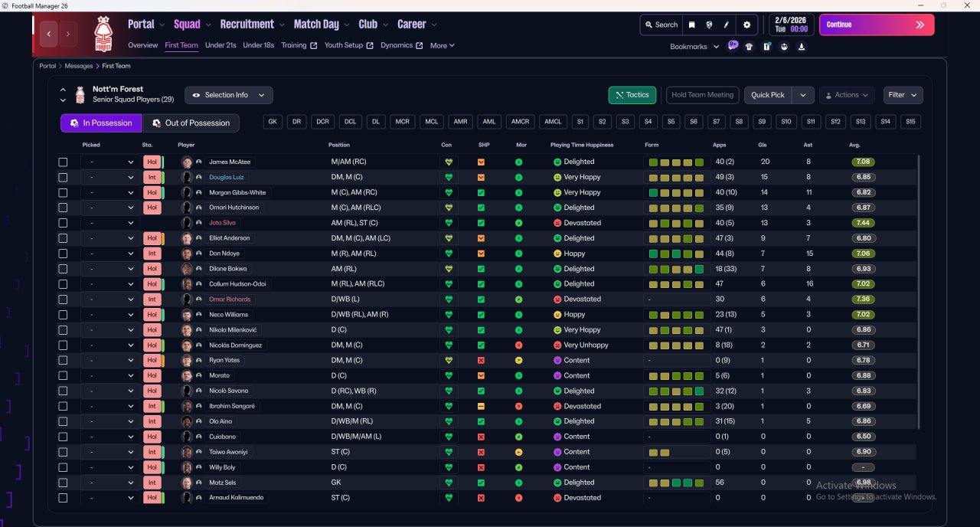This screenshot has width=980, height=527.
Task: Click the bookmark icon beside Search
Action: pyautogui.click(x=691, y=25)
